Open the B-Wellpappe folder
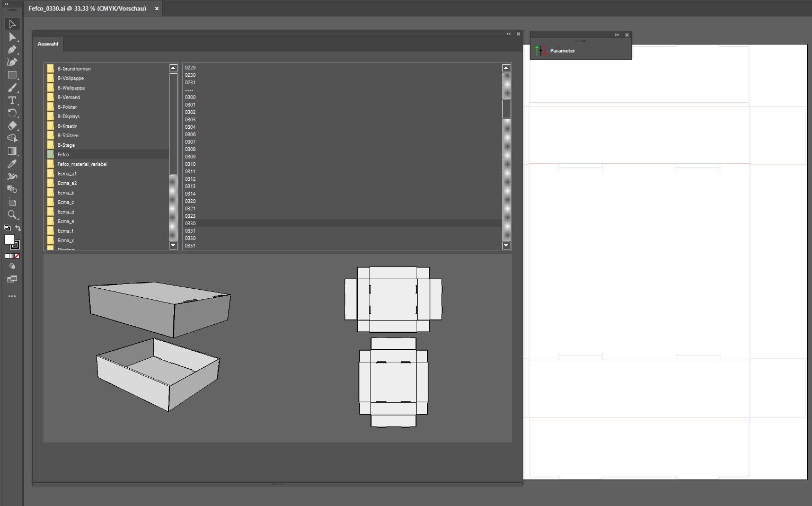The image size is (812, 506). point(71,88)
